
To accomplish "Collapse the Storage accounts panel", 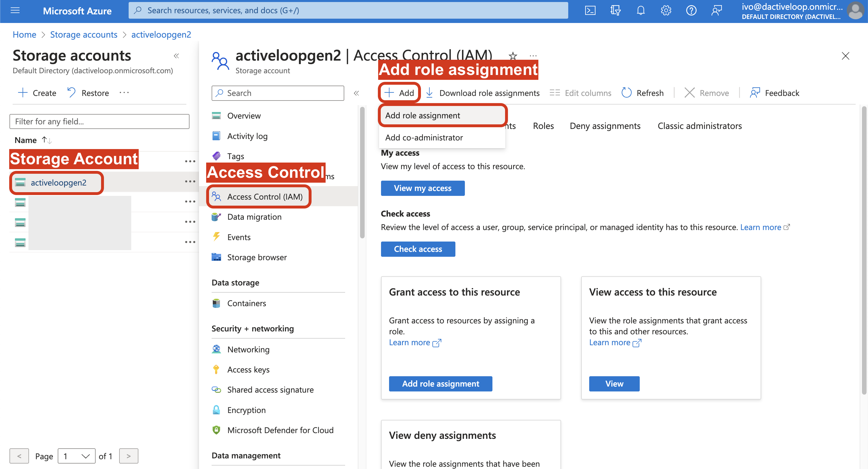I will coord(176,56).
